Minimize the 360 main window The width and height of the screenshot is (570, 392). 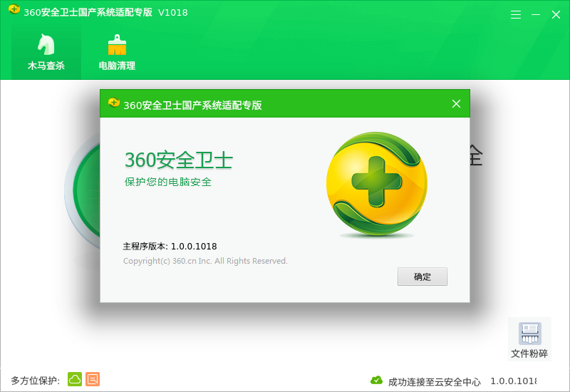[x=536, y=14]
